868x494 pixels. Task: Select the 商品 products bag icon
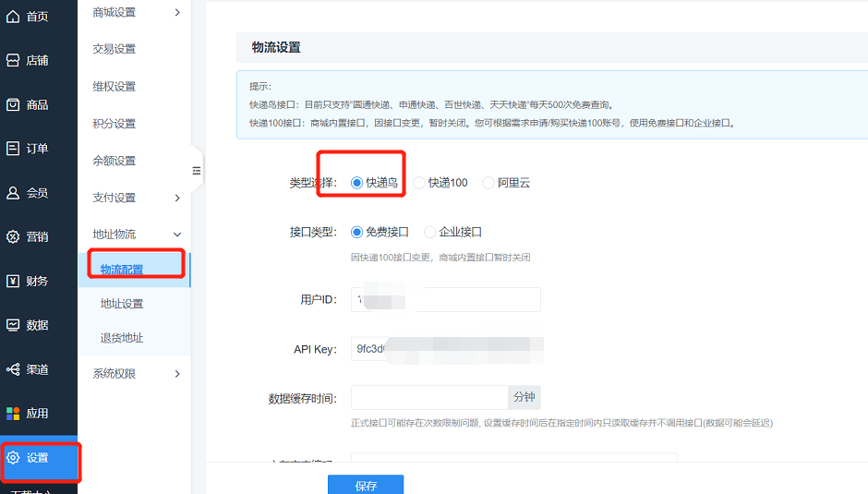(x=13, y=104)
